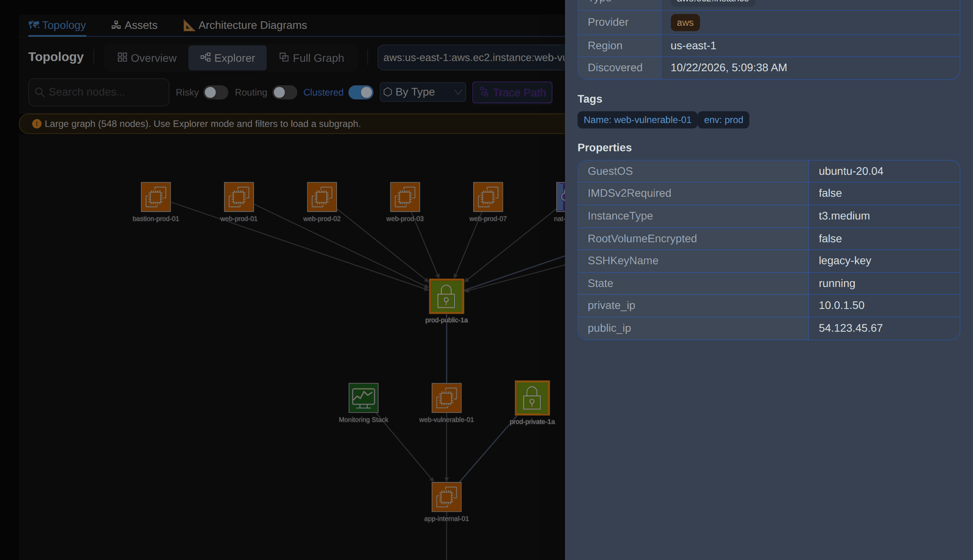Click the us-east-1 region value
973x560 pixels.
pyautogui.click(x=693, y=46)
